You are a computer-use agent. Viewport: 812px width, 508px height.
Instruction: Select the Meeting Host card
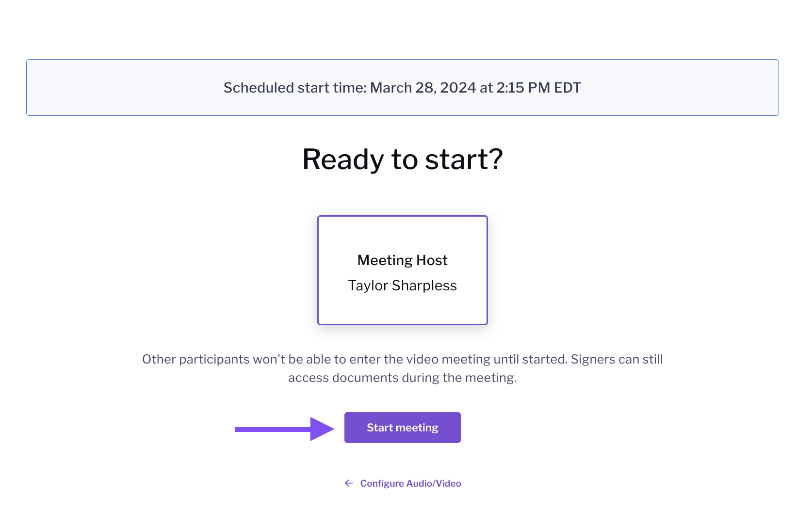402,270
